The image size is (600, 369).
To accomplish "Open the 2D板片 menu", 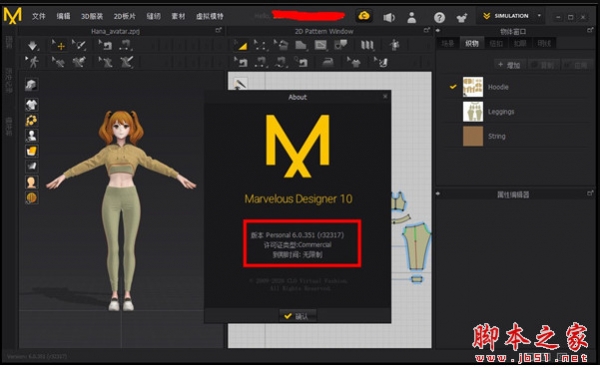I will [x=125, y=16].
